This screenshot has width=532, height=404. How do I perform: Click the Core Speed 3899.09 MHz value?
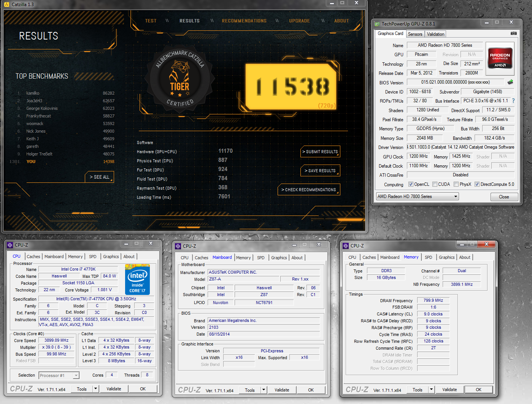pyautogui.click(x=56, y=340)
